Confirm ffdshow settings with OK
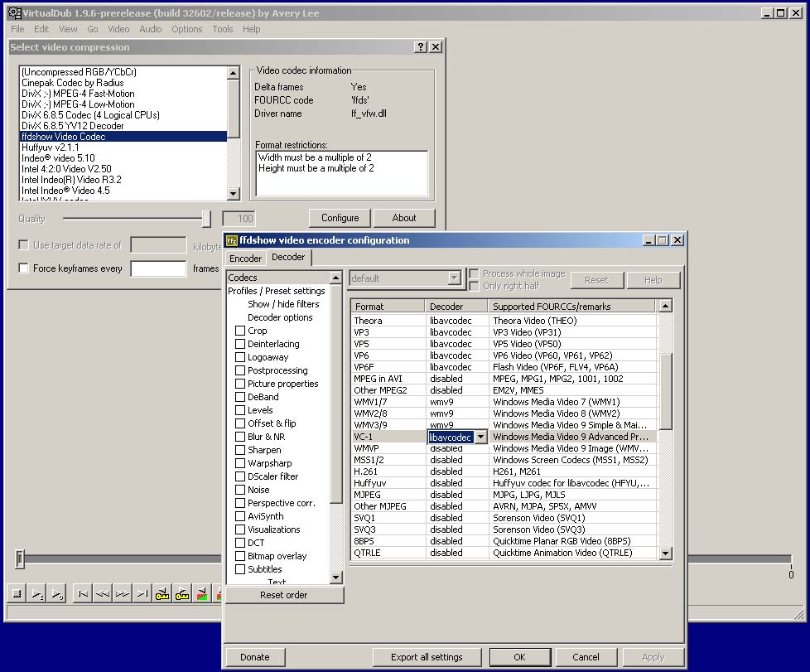 pyautogui.click(x=519, y=657)
